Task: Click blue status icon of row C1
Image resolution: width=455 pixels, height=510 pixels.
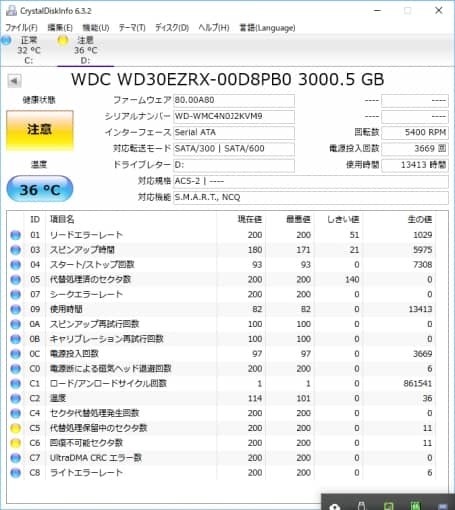Action: coord(15,384)
